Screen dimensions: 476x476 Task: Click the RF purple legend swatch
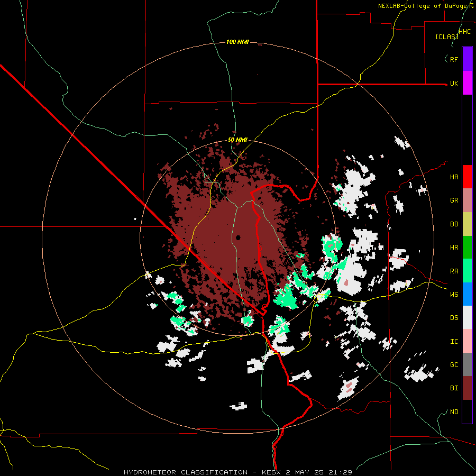pos(467,59)
